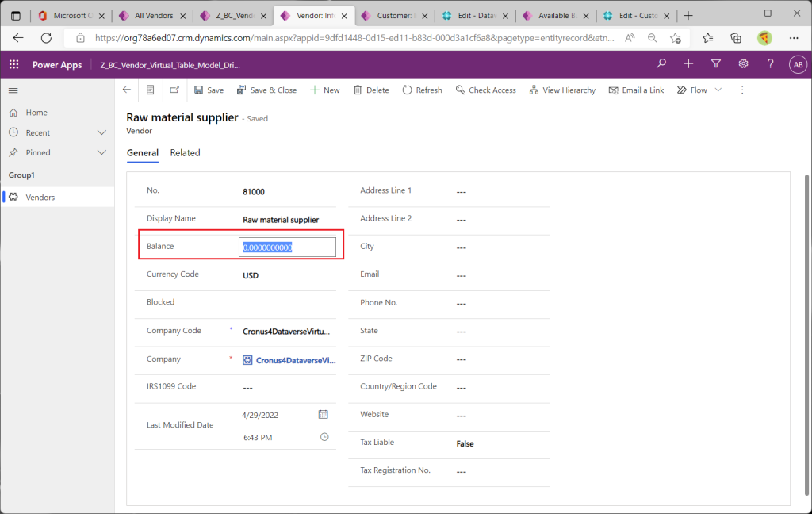The image size is (812, 514).
Task: View site information lock icon
Action: (80, 38)
